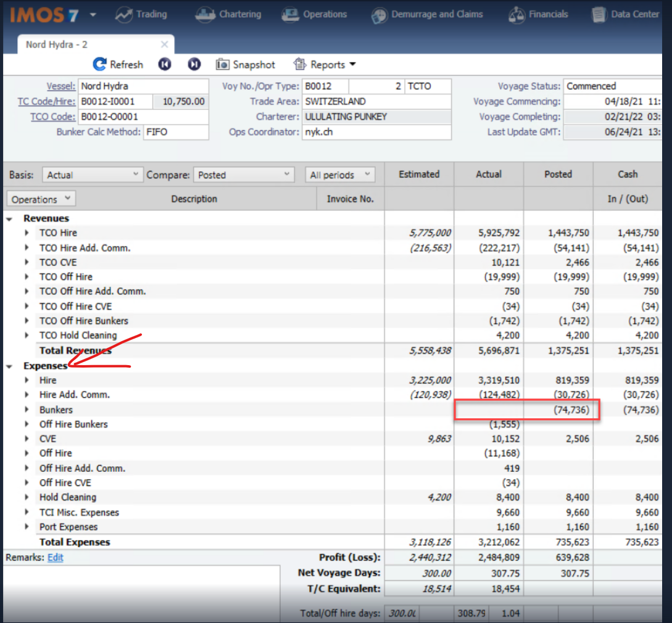Open the All periods dropdown
Screen dimensions: 672x623
tap(340, 175)
